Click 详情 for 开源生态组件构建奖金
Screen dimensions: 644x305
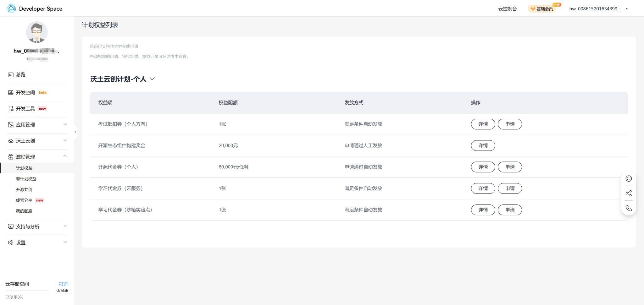483,146
